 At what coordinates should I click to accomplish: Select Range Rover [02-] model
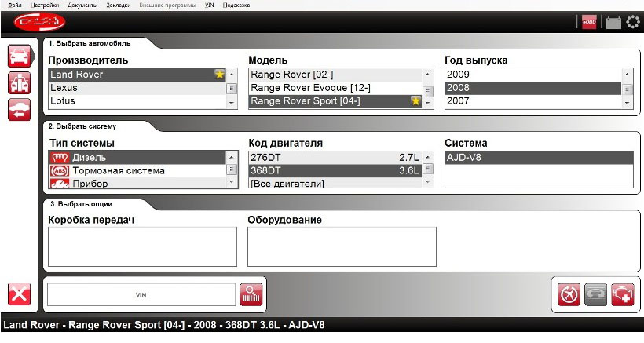tap(335, 75)
